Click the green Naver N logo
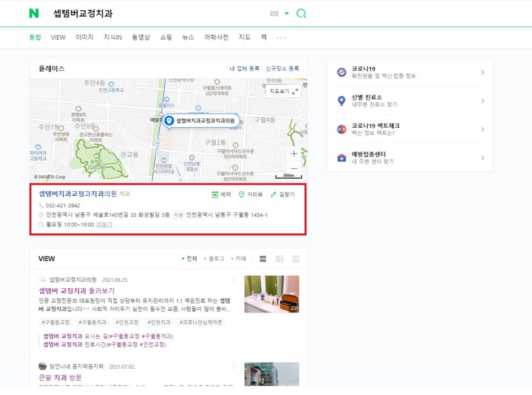This screenshot has height=395, width=532. [x=34, y=13]
